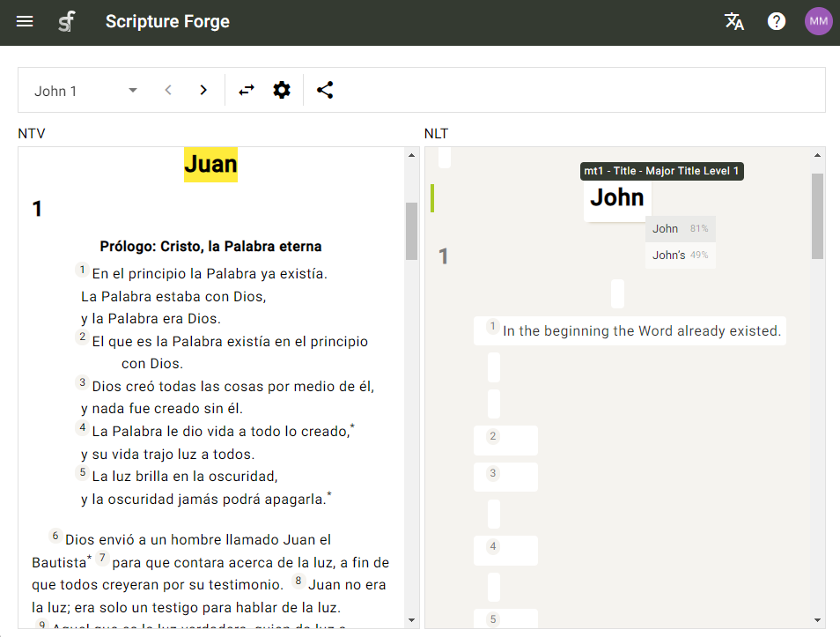
Task: Click the swap arrows icon in the toolbar
Action: (246, 89)
